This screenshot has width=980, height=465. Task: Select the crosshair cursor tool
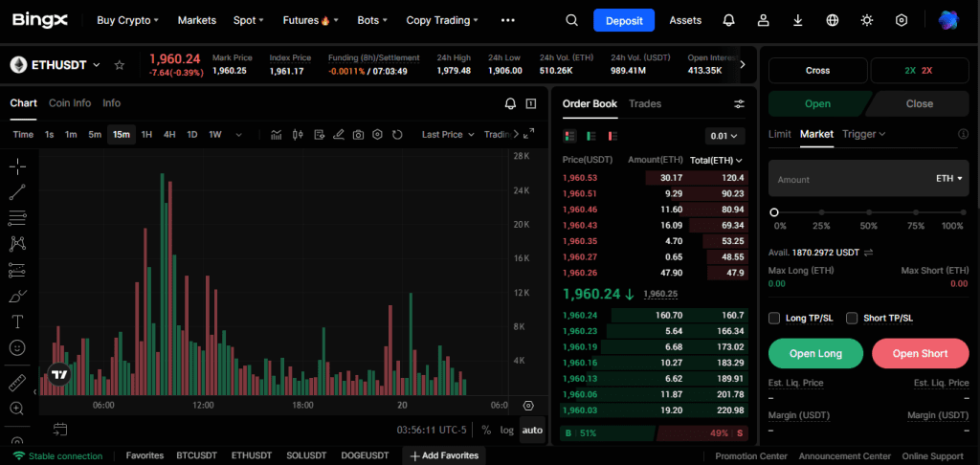coord(17,166)
